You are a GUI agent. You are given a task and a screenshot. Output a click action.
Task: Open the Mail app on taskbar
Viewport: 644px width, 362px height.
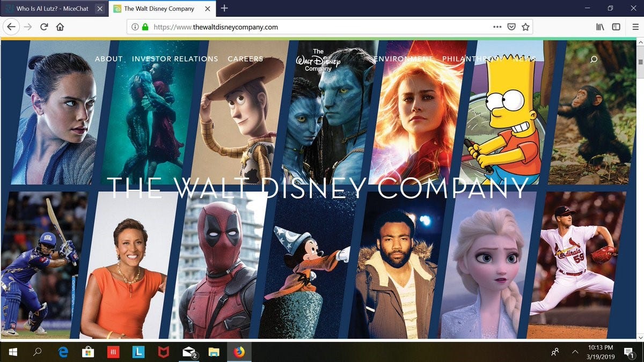coord(189,352)
